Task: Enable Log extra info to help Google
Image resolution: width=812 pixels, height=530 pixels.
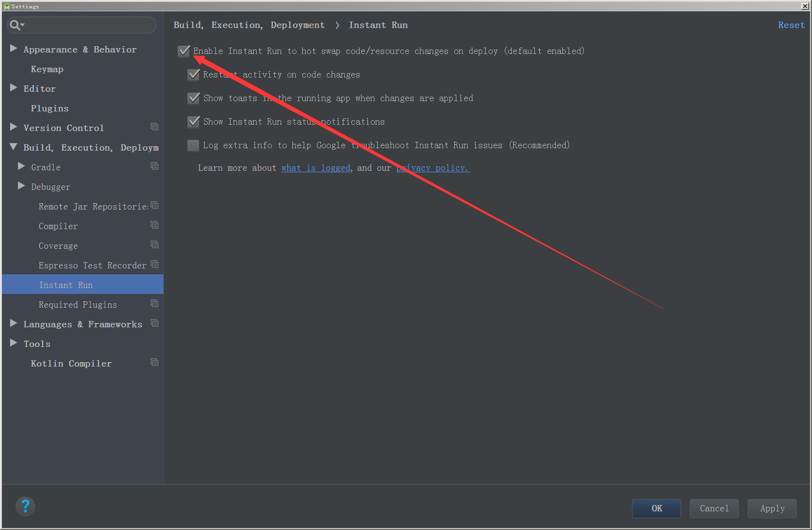Action: [x=193, y=145]
